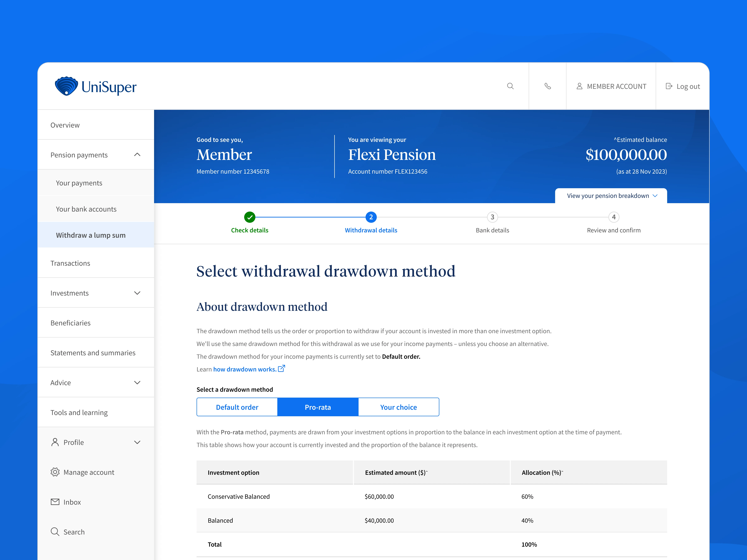Open Transactions in sidebar
747x560 pixels.
point(96,263)
